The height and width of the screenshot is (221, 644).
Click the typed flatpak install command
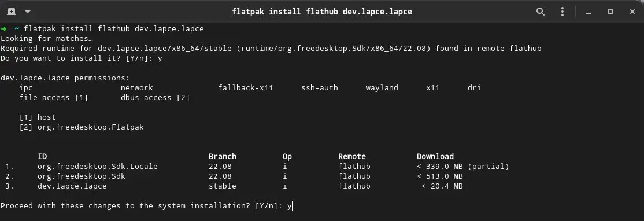(114, 29)
